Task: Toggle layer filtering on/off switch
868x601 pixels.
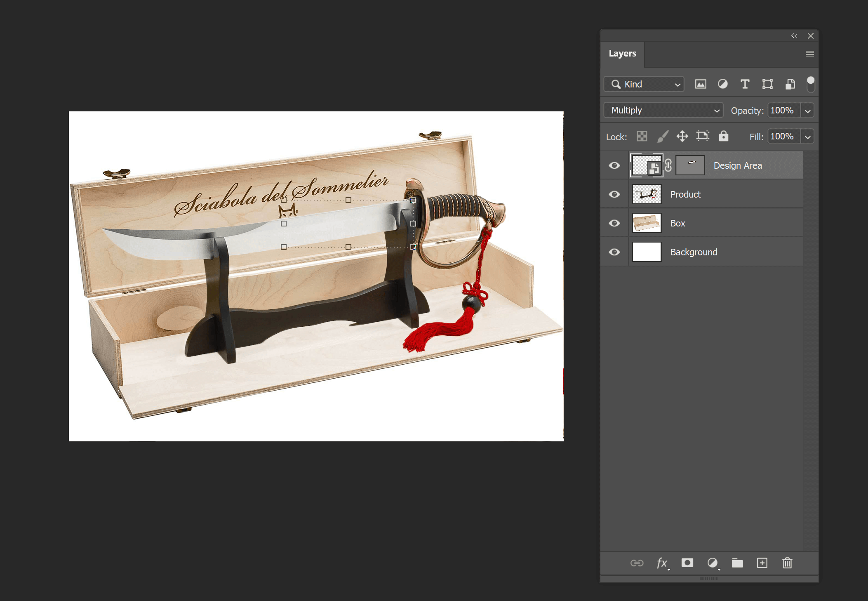Action: (x=811, y=84)
